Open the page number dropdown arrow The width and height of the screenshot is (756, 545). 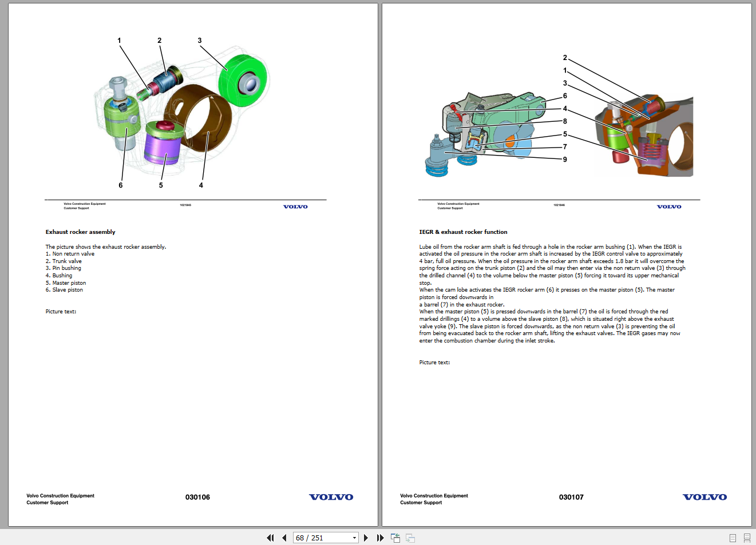coord(354,538)
